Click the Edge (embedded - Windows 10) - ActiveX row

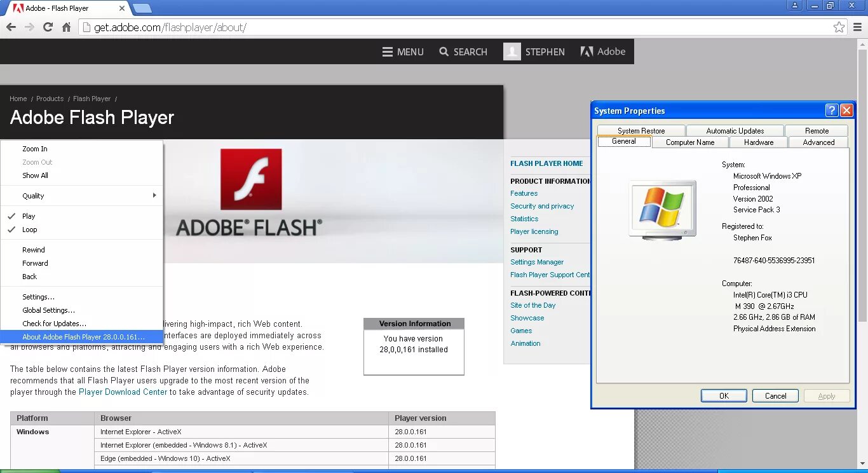pos(253,458)
